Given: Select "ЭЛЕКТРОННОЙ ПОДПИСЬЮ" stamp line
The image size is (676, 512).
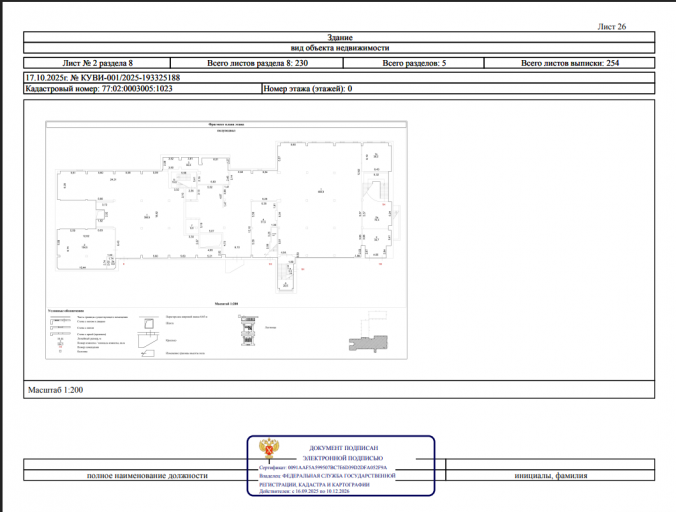Looking at the screenshot, I should pyautogui.click(x=343, y=458).
